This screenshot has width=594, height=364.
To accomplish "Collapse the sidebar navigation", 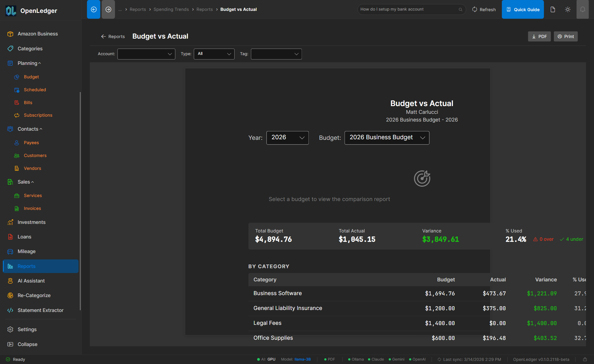I will click(27, 344).
